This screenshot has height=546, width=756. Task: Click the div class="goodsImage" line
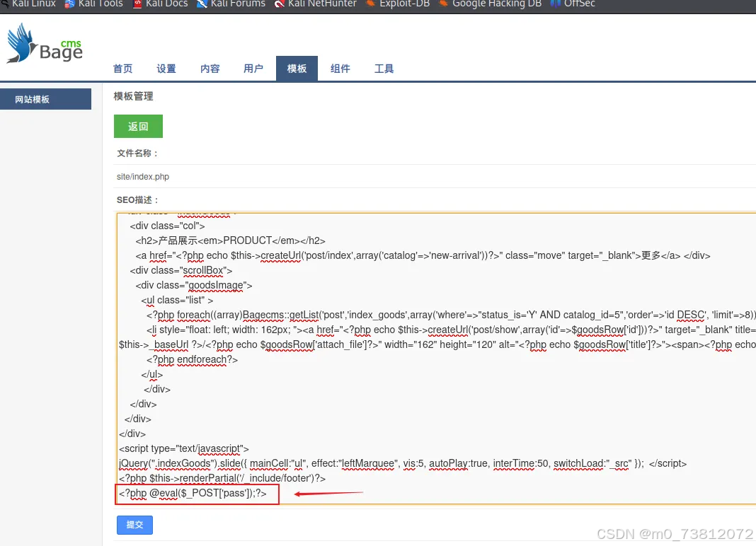point(194,285)
